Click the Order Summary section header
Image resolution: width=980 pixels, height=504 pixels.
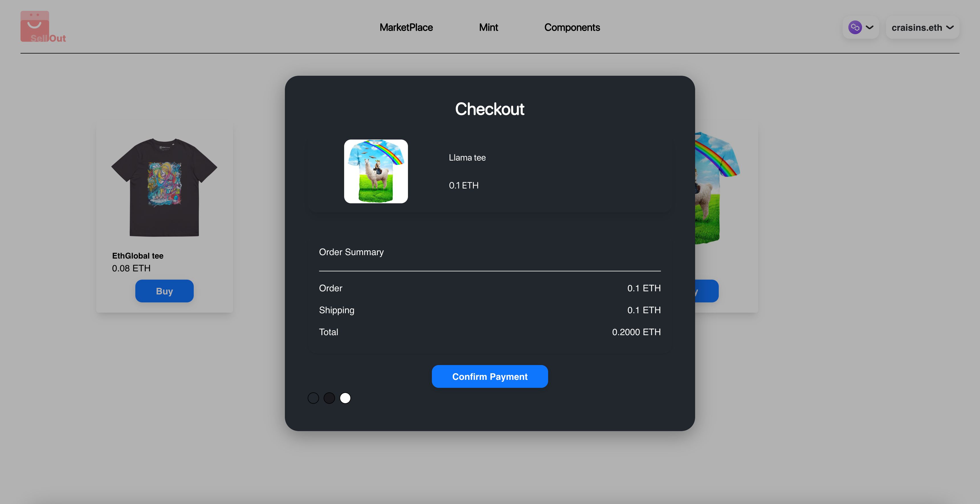[x=352, y=252]
